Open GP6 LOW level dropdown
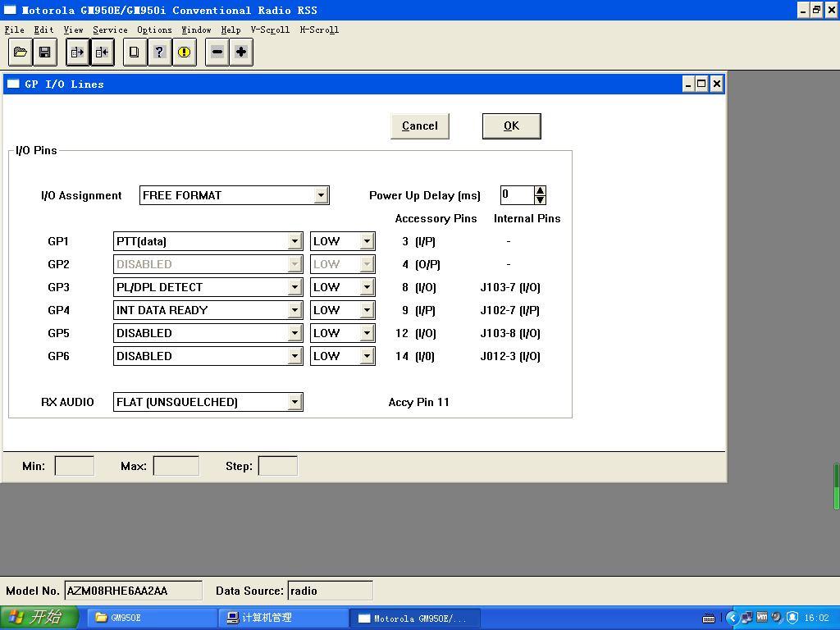This screenshot has width=840, height=630. point(367,356)
